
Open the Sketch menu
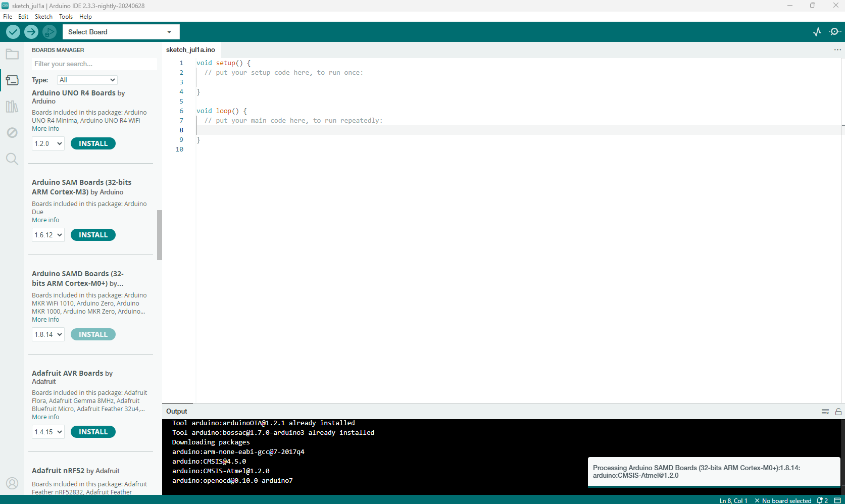[x=43, y=17]
